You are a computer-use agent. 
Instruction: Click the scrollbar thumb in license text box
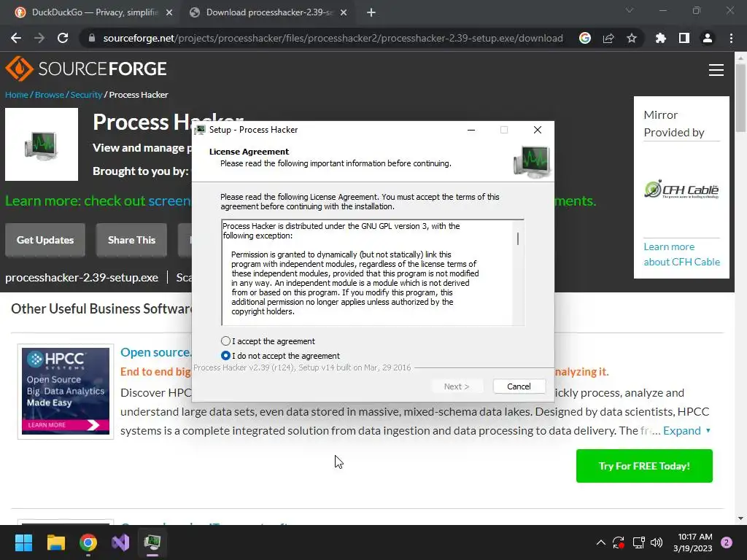(x=518, y=238)
